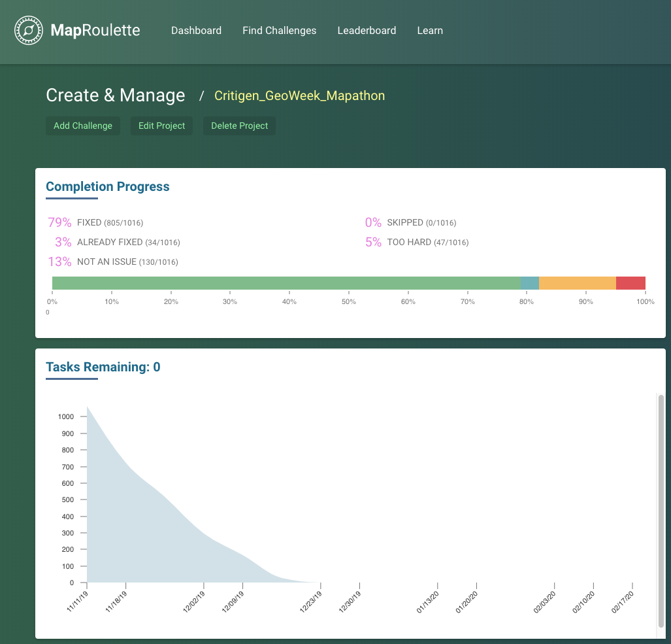The width and height of the screenshot is (671, 644).
Task: Click the MapRoulette brand name text
Action: pos(95,30)
